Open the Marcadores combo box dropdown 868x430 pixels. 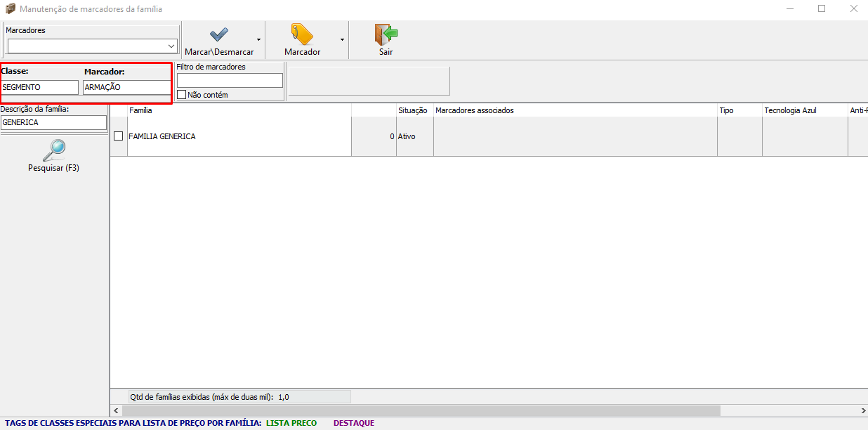click(172, 46)
